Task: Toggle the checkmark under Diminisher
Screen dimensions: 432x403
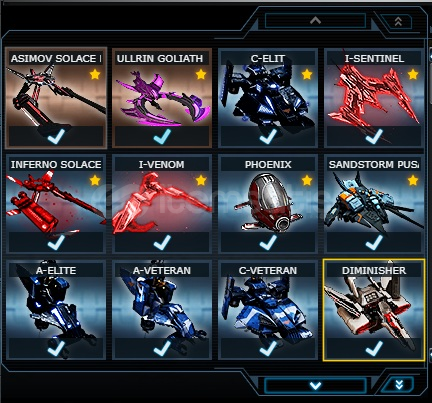Action: (374, 348)
